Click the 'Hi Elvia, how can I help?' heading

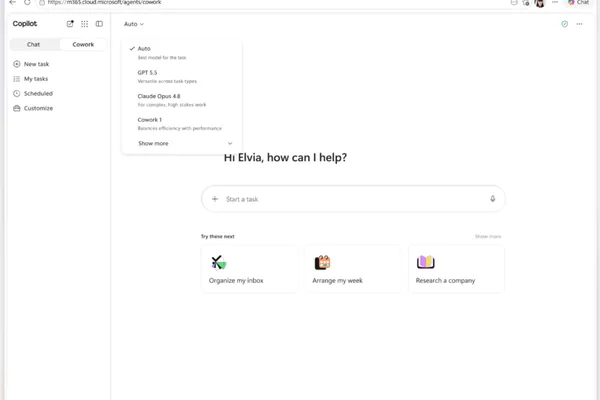click(x=285, y=157)
